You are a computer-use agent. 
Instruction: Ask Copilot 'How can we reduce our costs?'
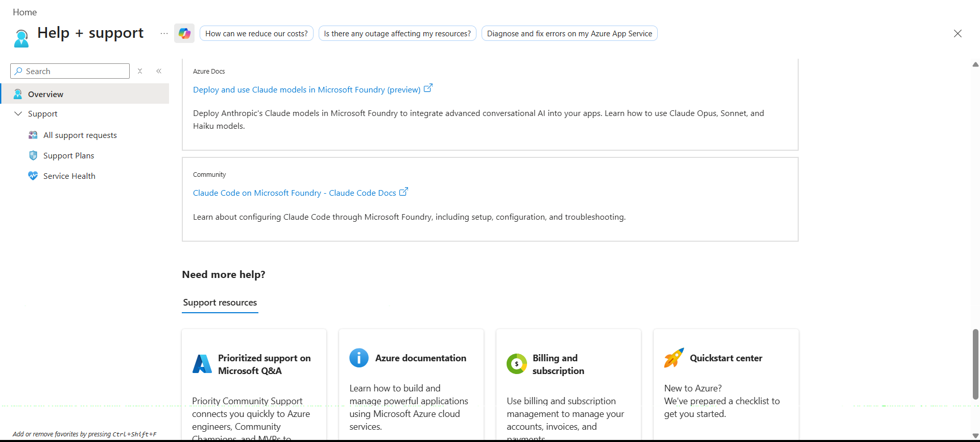coord(256,34)
